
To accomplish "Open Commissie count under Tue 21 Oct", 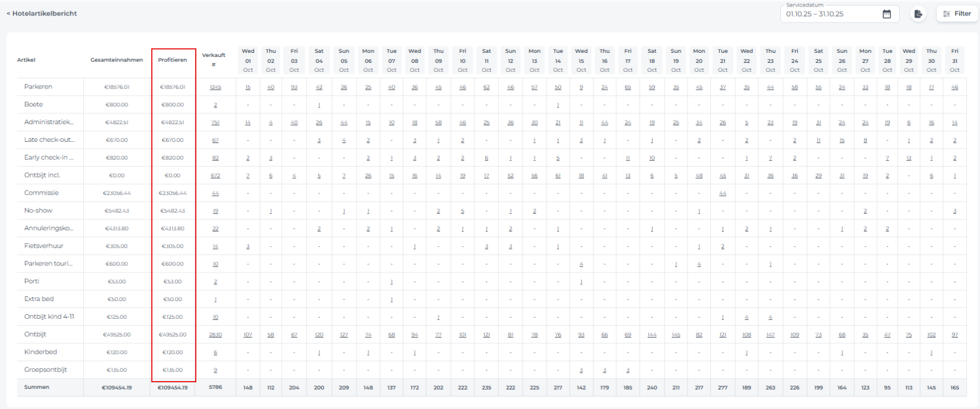I will (x=723, y=194).
